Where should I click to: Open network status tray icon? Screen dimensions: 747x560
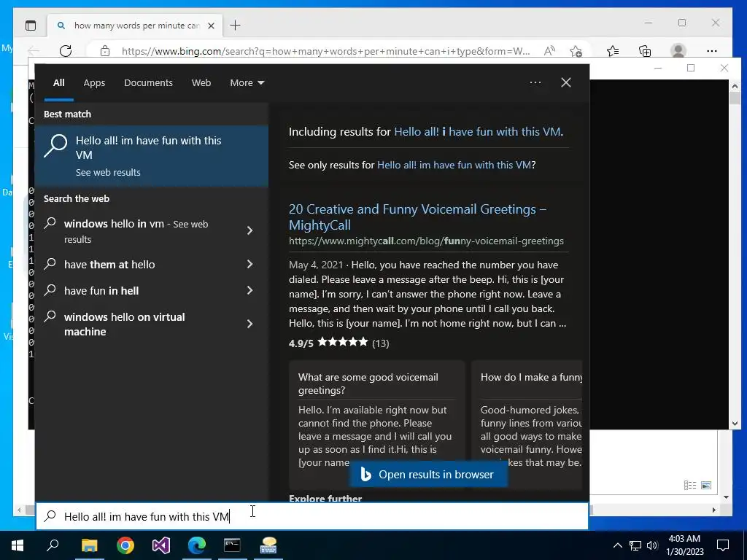pos(635,545)
